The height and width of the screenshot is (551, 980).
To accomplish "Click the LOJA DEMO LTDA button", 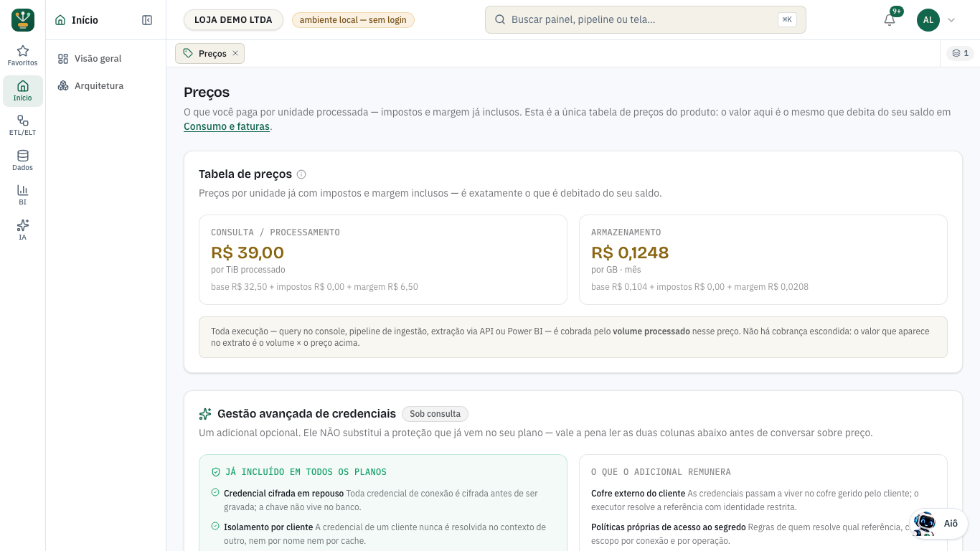I will click(x=233, y=20).
